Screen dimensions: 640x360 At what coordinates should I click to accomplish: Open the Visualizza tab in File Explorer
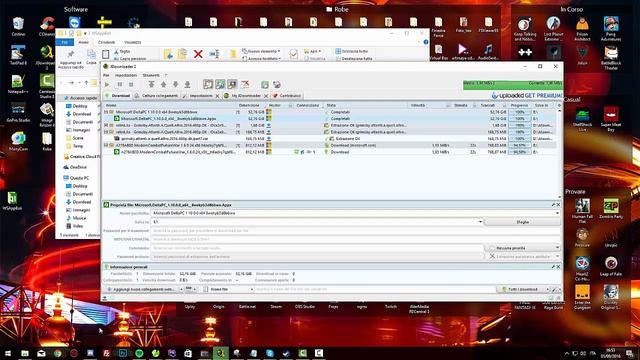[x=133, y=42]
